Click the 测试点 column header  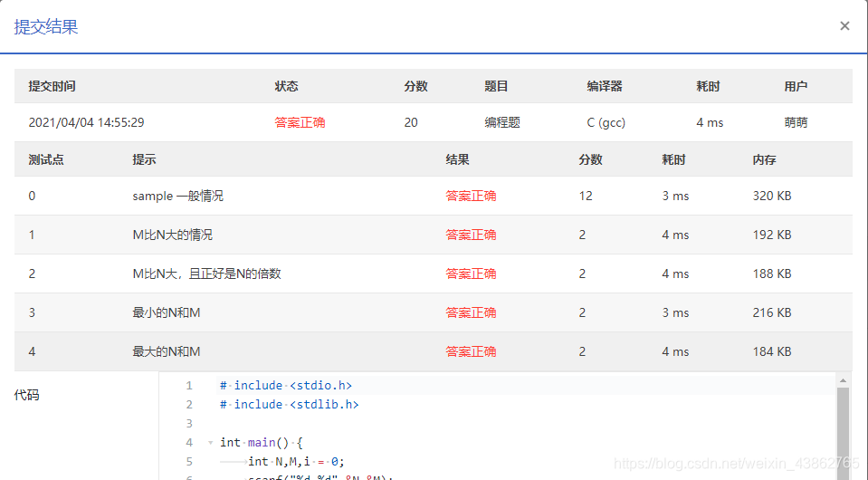click(x=46, y=160)
